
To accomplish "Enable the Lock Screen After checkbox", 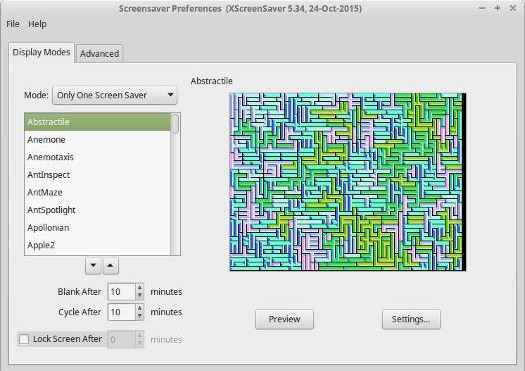I will 24,339.
